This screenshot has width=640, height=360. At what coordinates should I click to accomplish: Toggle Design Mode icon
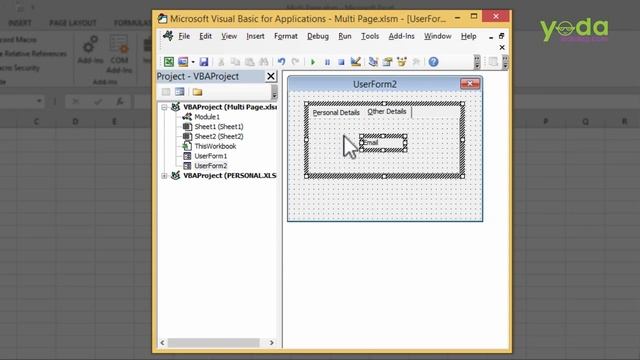tap(356, 62)
